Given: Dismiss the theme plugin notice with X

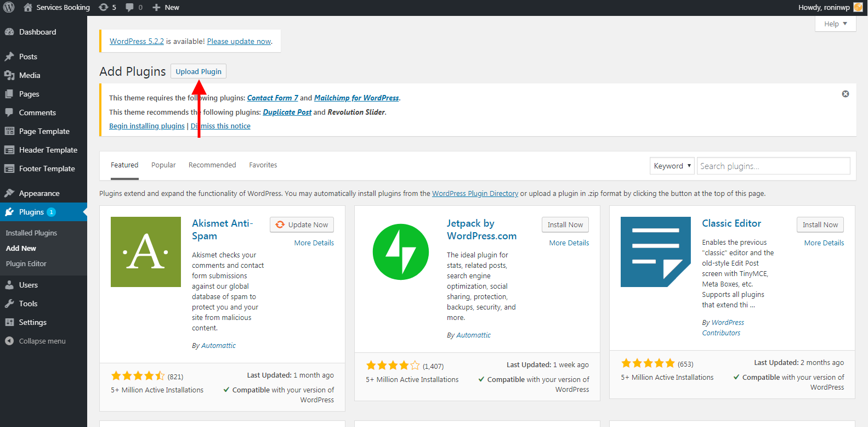Looking at the screenshot, I should (846, 94).
